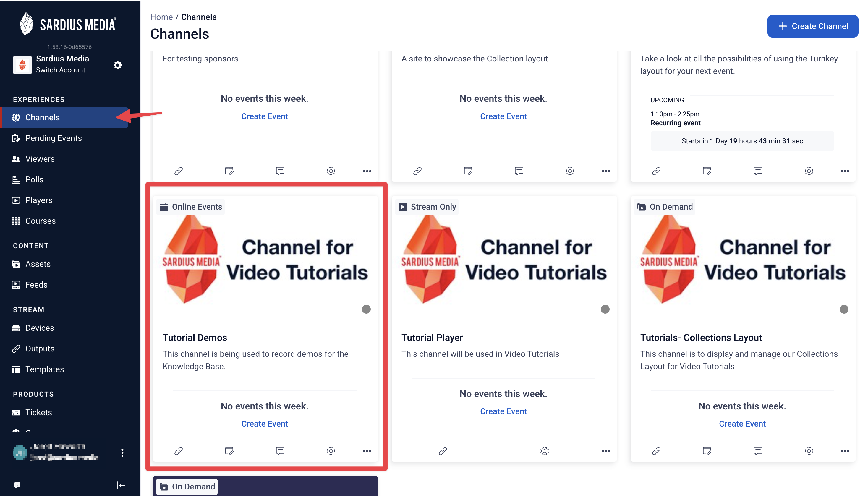
Task: Click Switch Account in sidebar
Action: tap(61, 70)
